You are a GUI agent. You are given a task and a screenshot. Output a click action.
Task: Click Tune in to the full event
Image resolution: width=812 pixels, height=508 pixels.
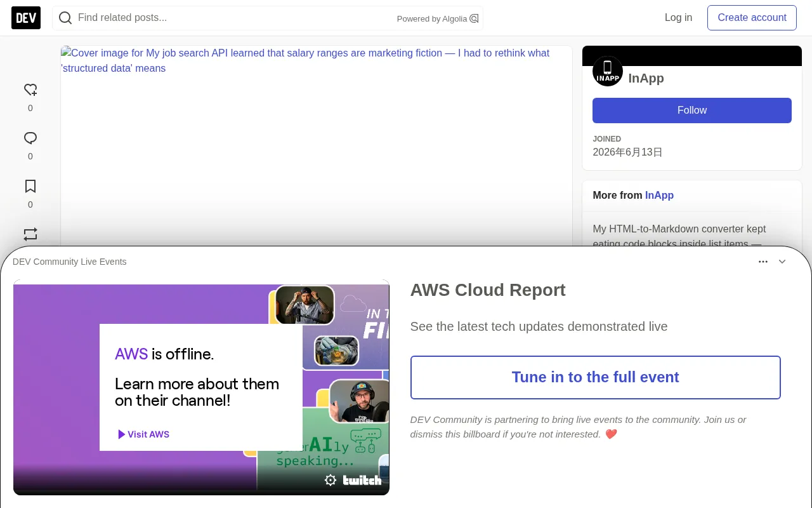click(x=596, y=377)
